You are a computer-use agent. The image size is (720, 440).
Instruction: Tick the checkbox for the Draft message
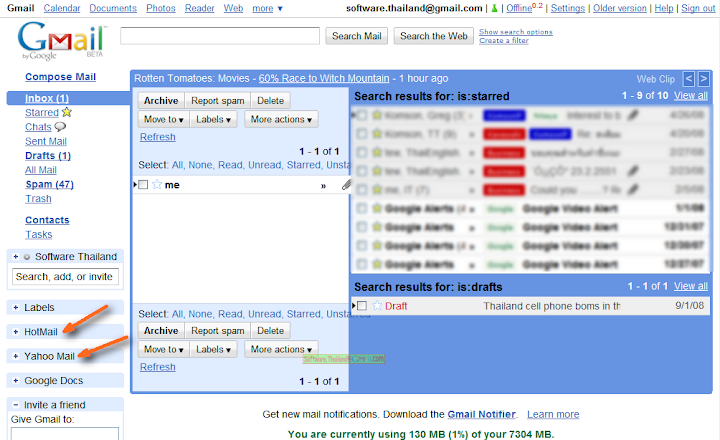(x=362, y=305)
